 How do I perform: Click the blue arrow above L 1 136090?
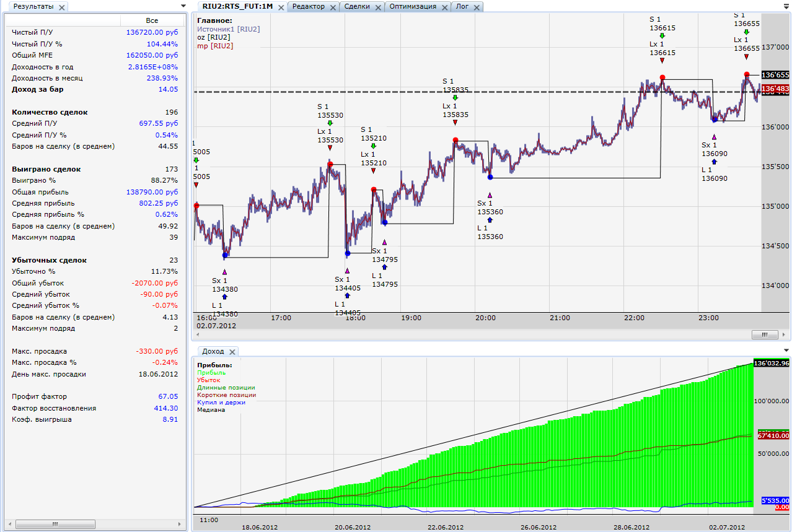715,162
